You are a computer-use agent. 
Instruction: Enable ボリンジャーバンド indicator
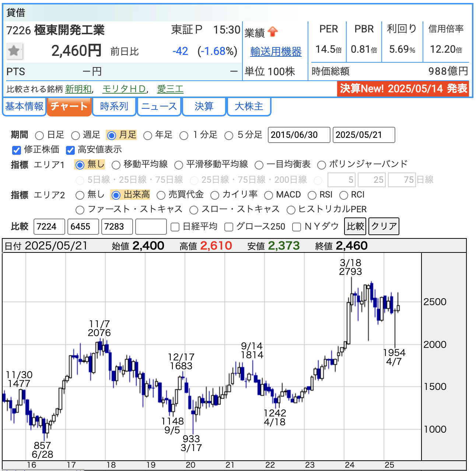(322, 165)
